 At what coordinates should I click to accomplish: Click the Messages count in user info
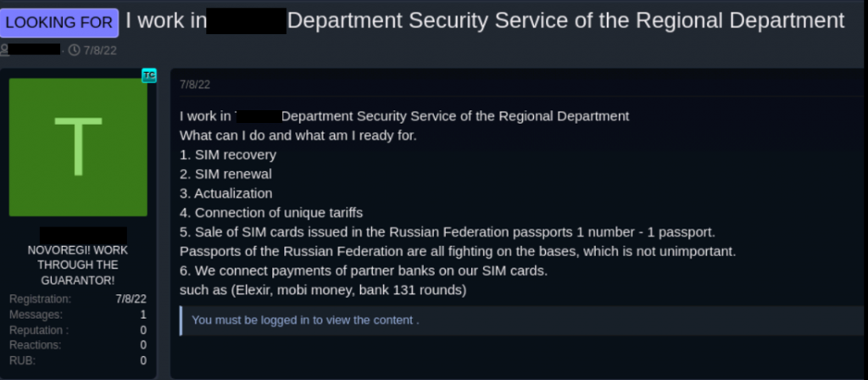click(x=142, y=315)
